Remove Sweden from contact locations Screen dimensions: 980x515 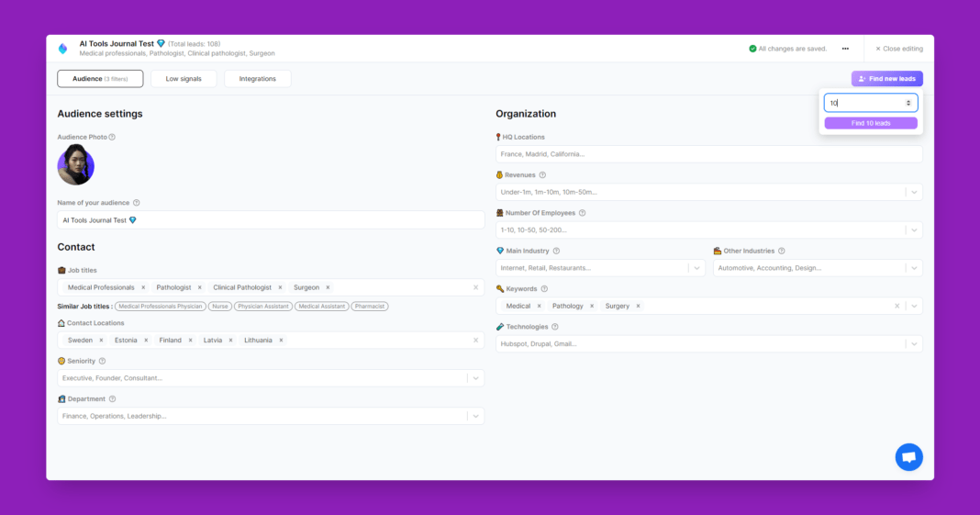(101, 340)
